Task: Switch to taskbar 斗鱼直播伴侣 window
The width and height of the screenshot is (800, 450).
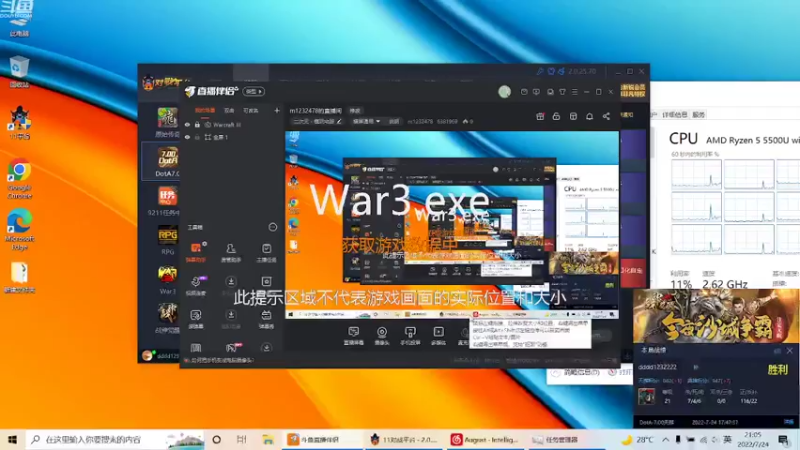Action: pyautogui.click(x=321, y=439)
